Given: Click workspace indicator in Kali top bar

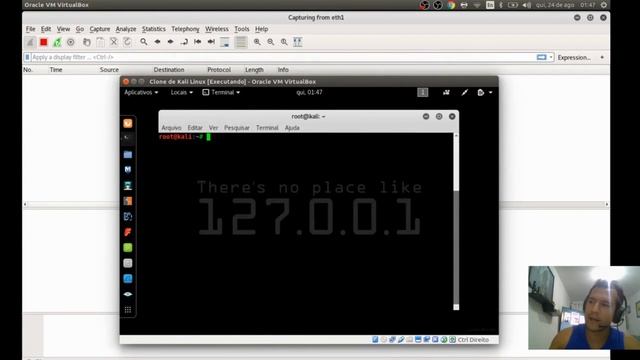Looking at the screenshot, I should [422, 93].
